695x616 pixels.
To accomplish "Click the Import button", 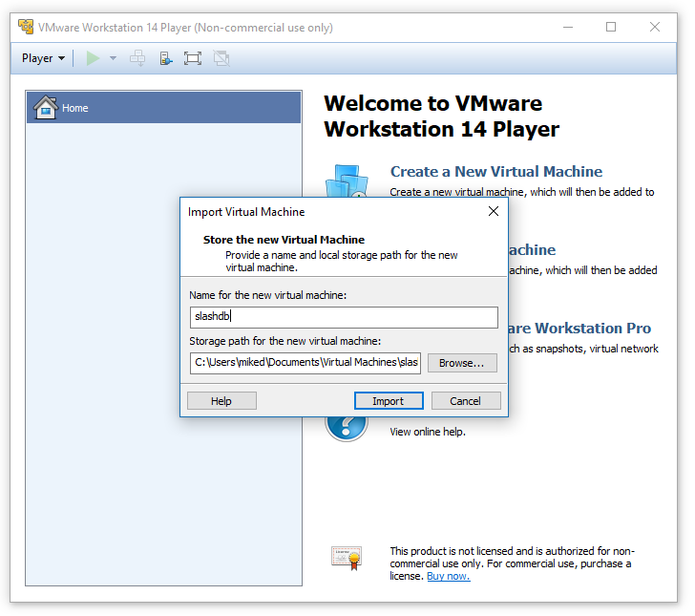I will 389,401.
